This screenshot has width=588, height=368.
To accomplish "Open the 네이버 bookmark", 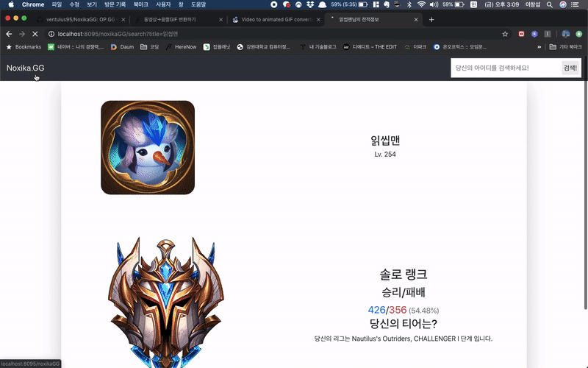I will coord(76,47).
